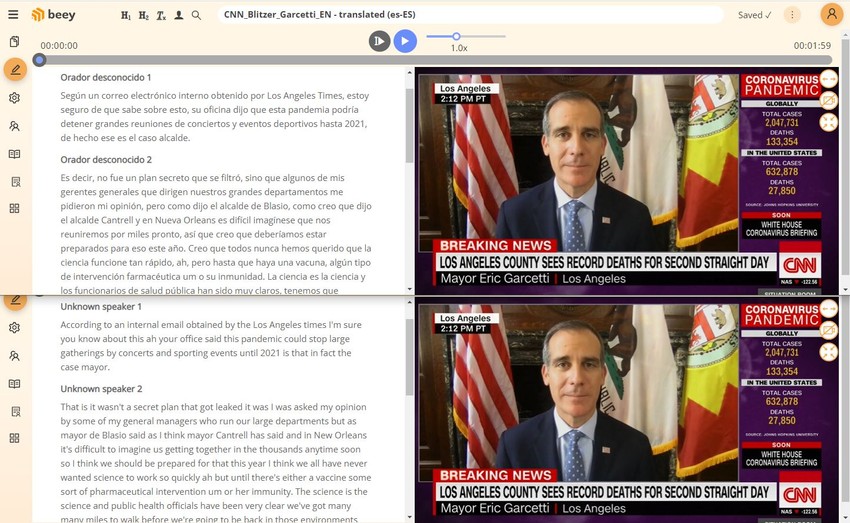The image size is (850, 523).
Task: Click the project title field CNN_Blitzer_Garcetti_EN
Action: (x=470, y=15)
